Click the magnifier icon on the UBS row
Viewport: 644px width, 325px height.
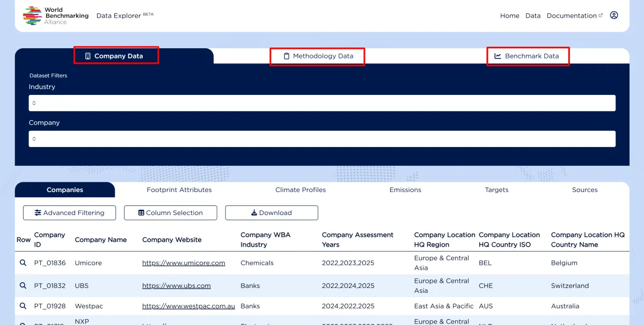click(x=23, y=285)
